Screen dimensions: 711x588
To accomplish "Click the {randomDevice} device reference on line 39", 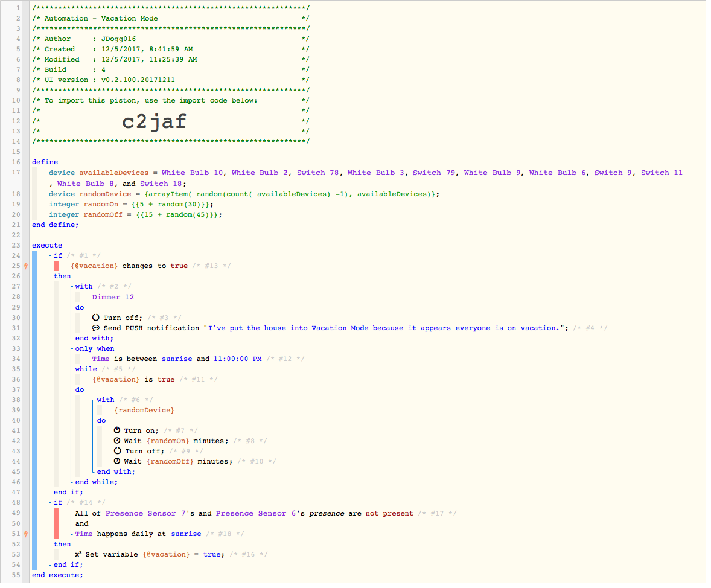I will coord(144,411).
